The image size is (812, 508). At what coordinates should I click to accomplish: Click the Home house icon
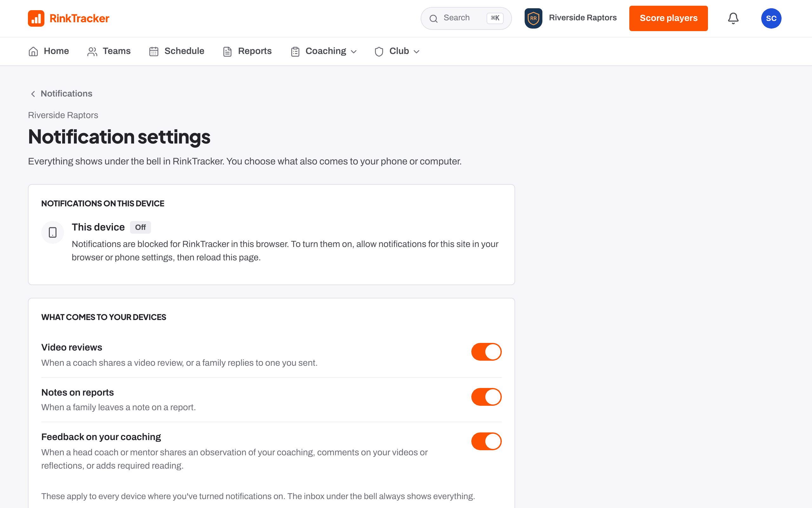[33, 51]
